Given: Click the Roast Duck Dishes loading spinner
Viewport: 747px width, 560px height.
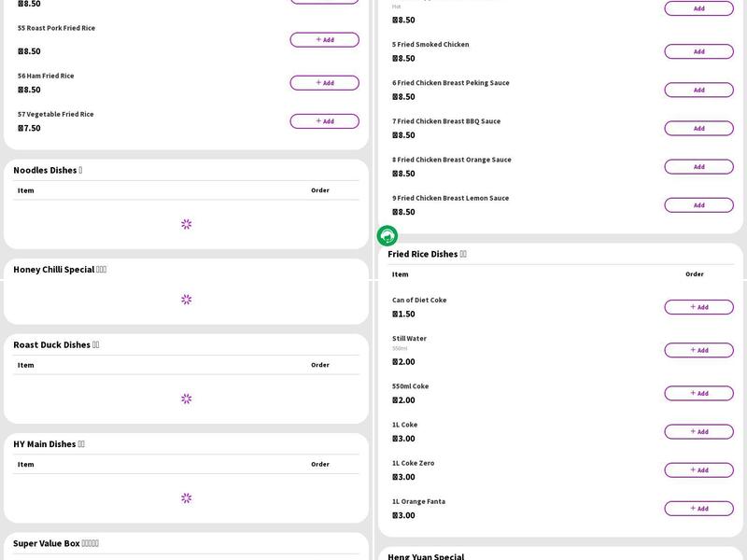Looking at the screenshot, I should pos(187,399).
